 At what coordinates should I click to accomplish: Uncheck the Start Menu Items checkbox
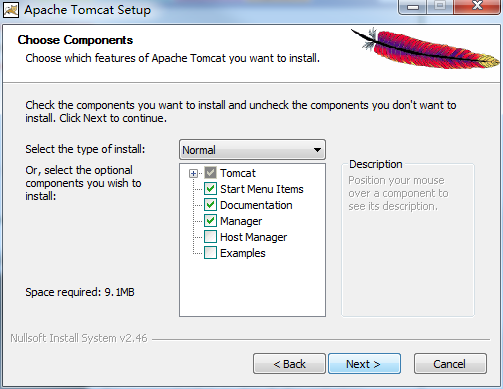point(210,189)
